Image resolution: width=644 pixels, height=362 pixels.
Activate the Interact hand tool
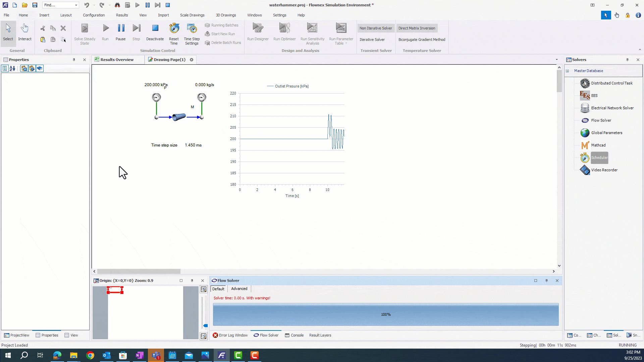click(x=24, y=33)
